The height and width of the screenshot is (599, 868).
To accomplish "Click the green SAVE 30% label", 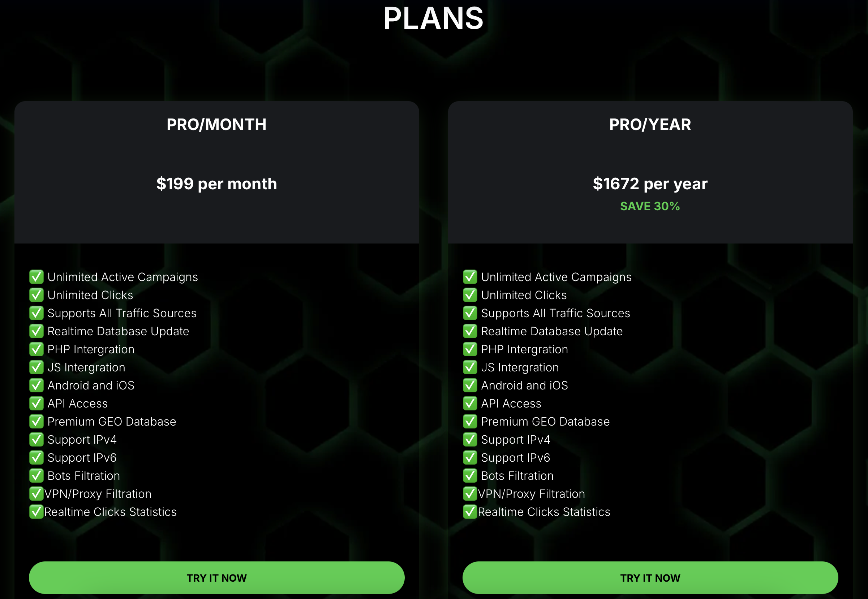I will click(x=650, y=206).
